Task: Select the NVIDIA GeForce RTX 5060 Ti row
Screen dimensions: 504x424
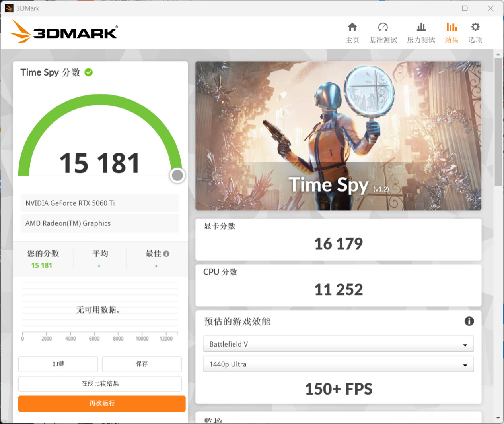Action: tap(99, 203)
